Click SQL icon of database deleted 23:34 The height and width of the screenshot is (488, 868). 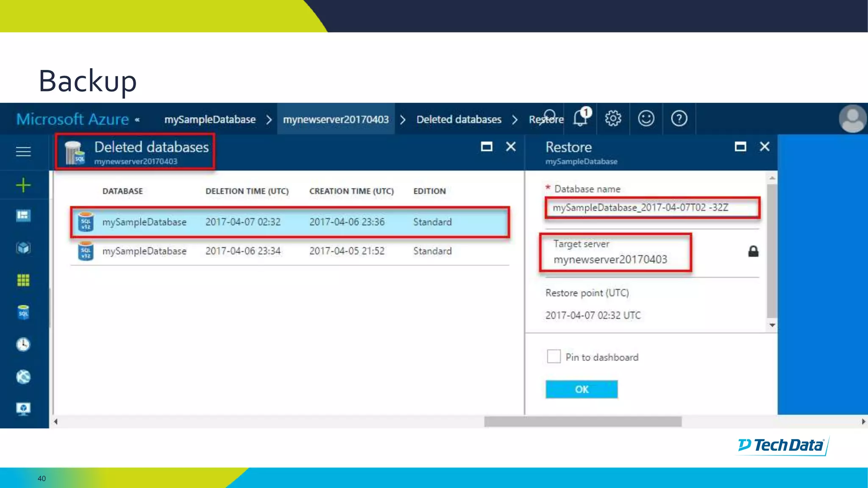coord(86,251)
